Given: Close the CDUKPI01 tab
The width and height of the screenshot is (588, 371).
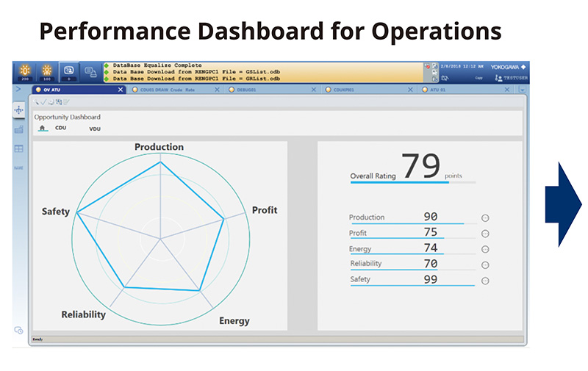Looking at the screenshot, I should coord(410,90).
